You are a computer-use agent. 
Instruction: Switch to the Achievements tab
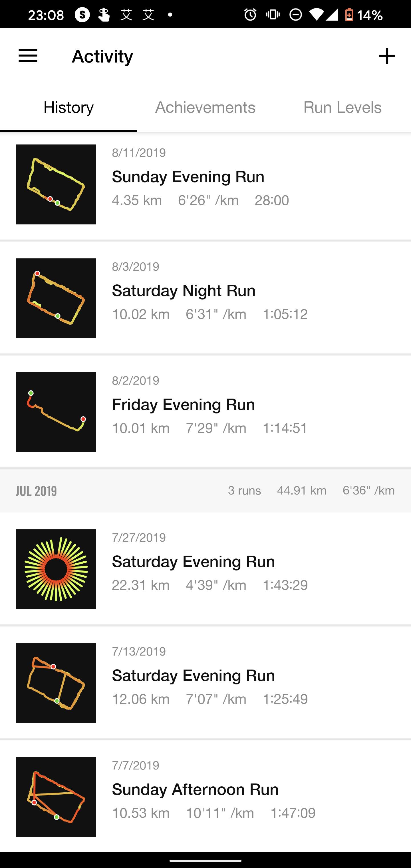coord(205,107)
